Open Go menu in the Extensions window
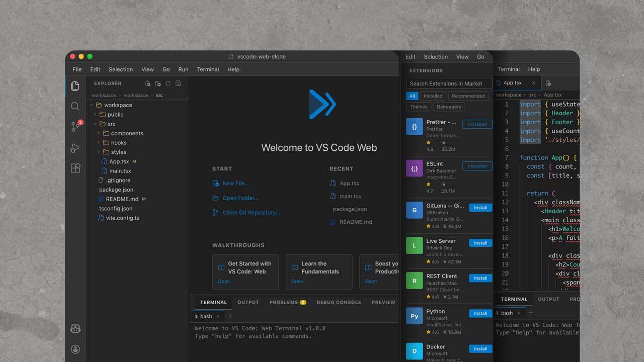Image resolution: width=644 pixels, height=362 pixels. click(480, 57)
